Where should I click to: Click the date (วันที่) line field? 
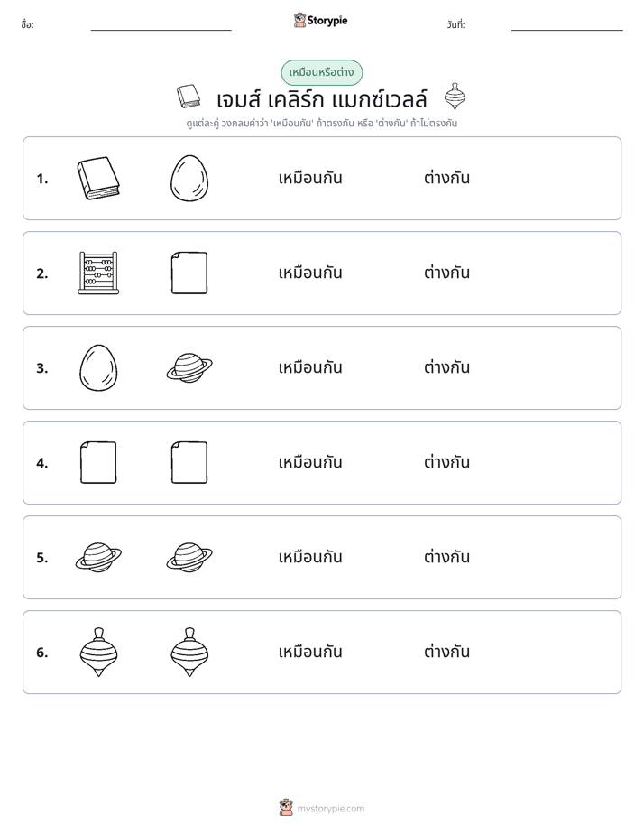(x=567, y=25)
